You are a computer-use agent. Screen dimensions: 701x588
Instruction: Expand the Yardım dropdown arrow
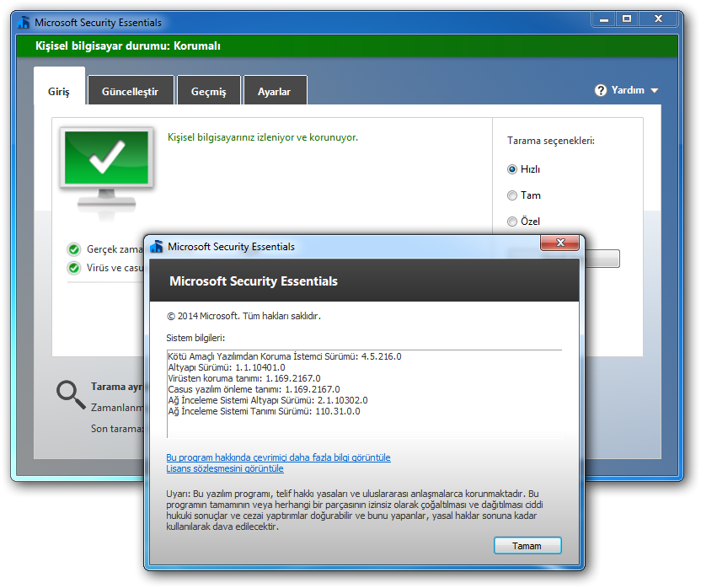click(655, 91)
